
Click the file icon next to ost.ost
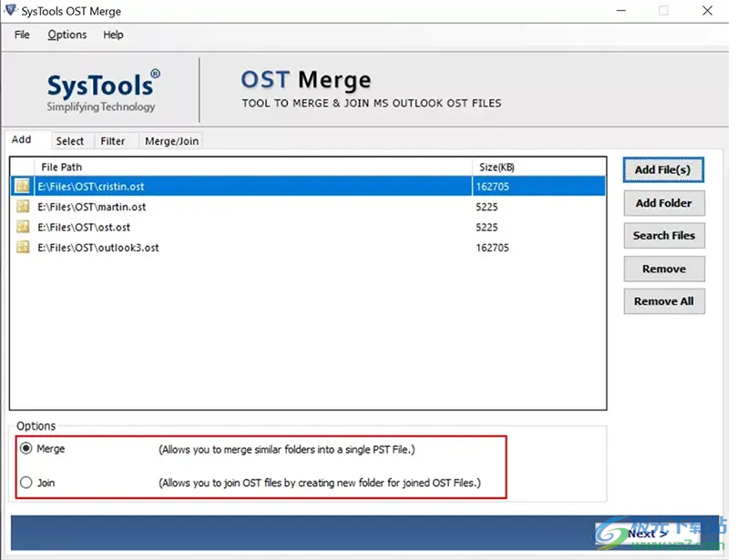coord(23,227)
